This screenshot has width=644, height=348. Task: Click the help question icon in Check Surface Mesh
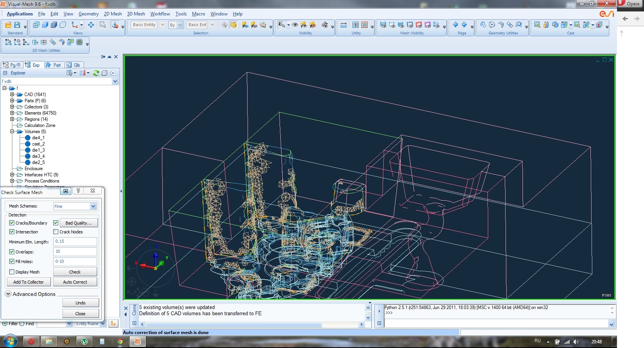78,191
